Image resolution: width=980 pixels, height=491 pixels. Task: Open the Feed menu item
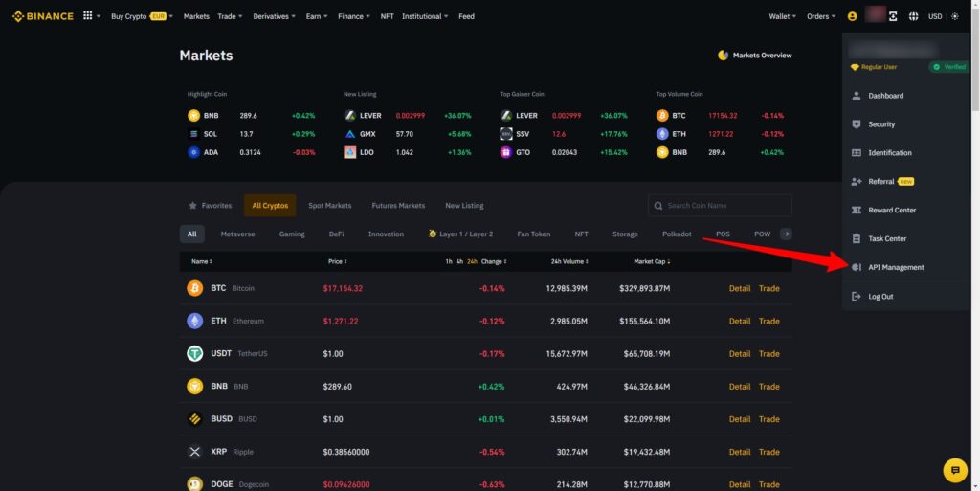tap(466, 16)
